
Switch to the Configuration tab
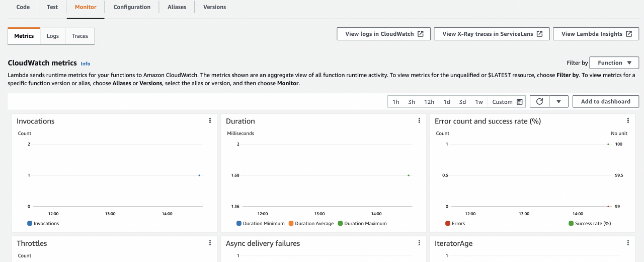(132, 7)
